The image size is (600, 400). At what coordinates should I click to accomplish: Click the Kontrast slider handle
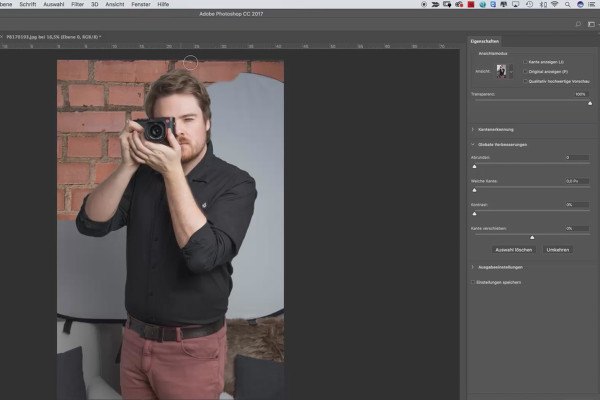[x=474, y=214]
